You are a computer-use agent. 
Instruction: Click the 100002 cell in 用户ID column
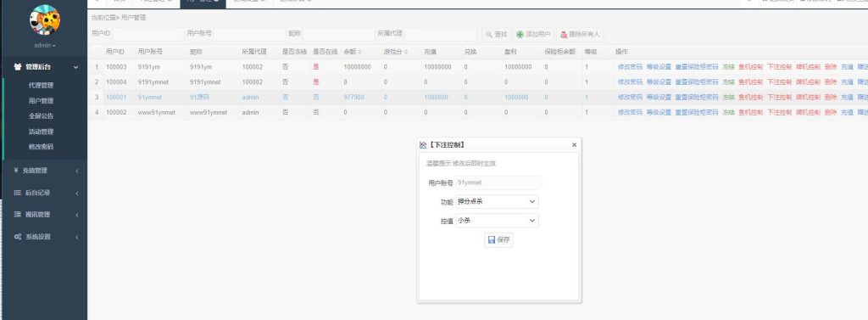(x=116, y=113)
